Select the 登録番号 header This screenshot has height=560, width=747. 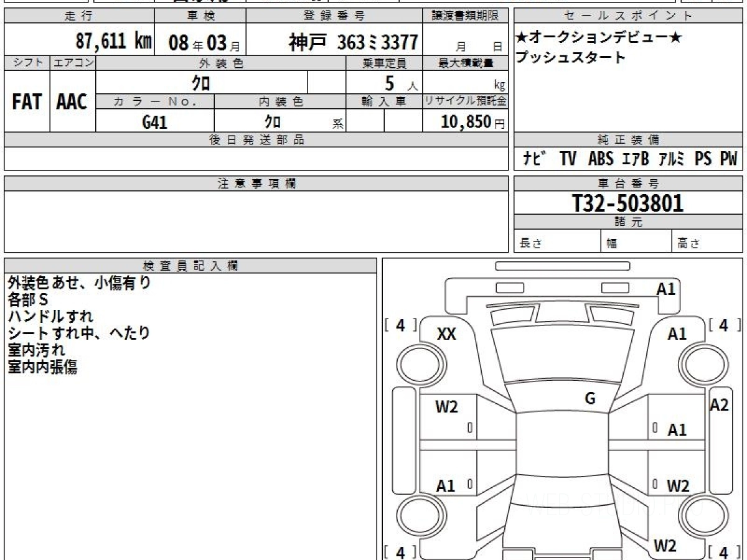coord(335,16)
